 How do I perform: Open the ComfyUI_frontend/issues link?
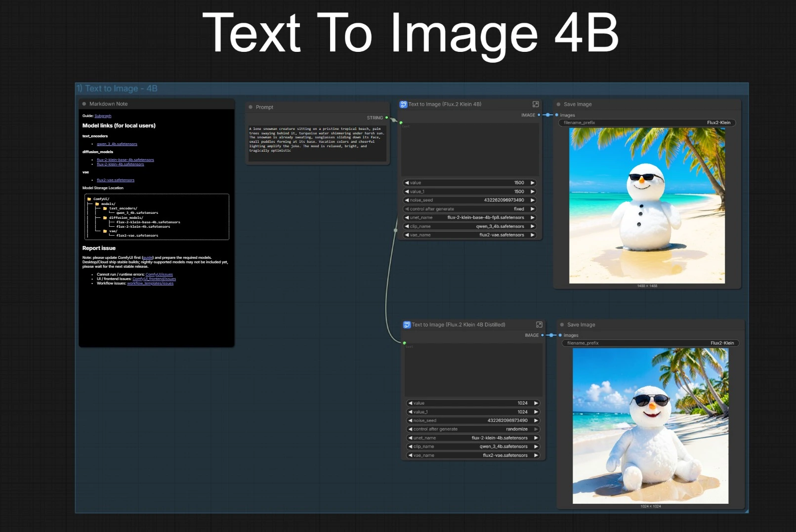coord(154,279)
